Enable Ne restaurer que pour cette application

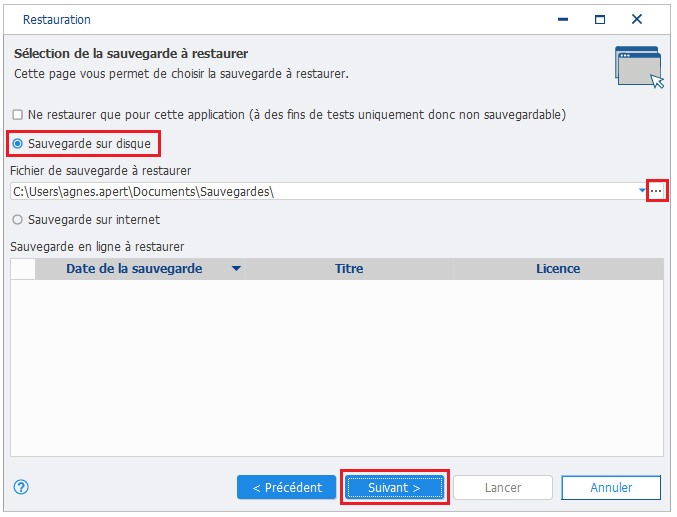pyautogui.click(x=18, y=115)
